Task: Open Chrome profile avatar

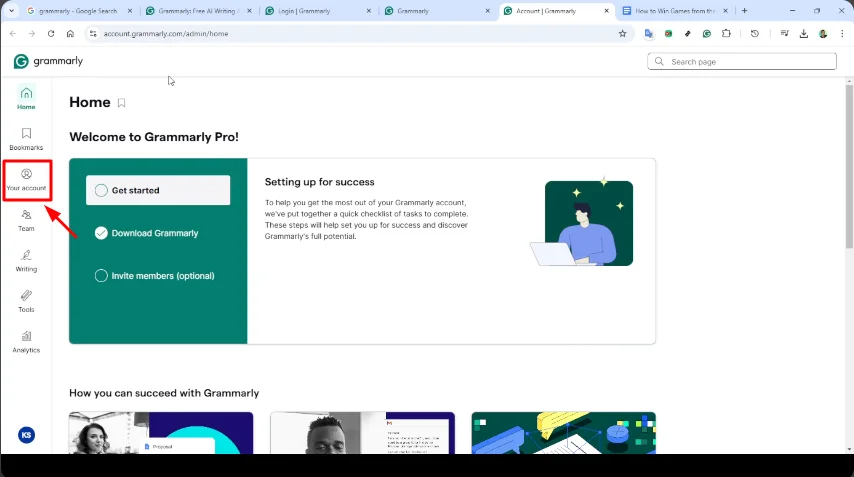Action: coord(823,34)
